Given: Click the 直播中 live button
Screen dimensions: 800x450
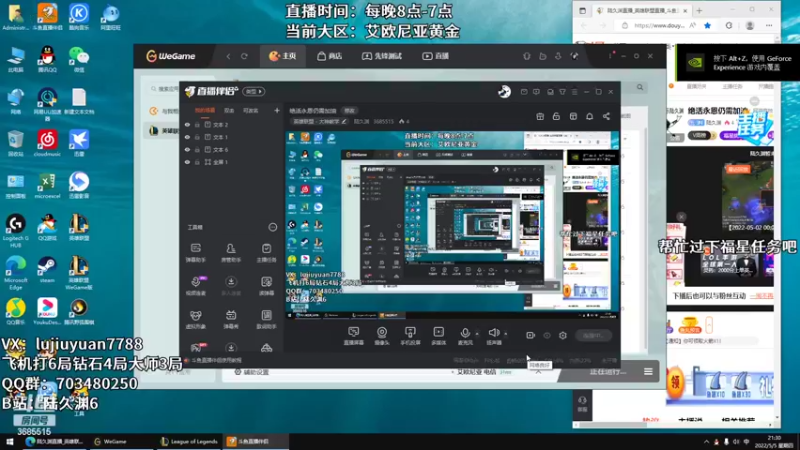Looking at the screenshot, I should point(592,336).
